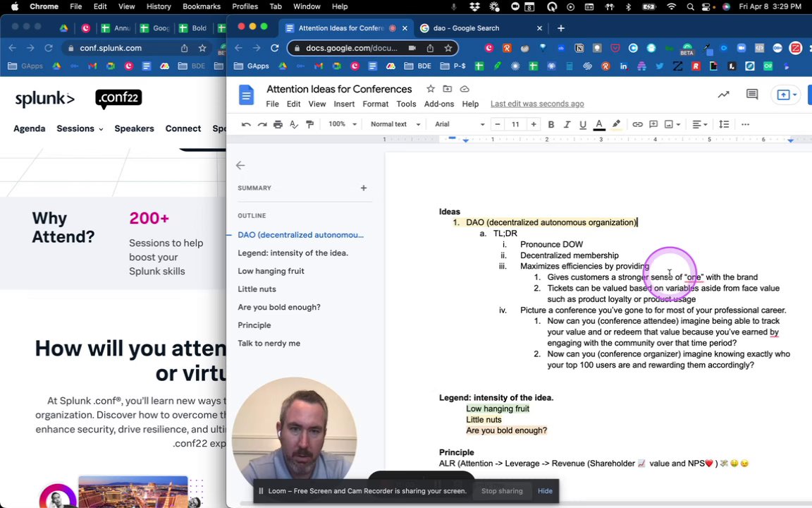Viewport: 812px width, 508px height.
Task: Open the text alignment dropdown
Action: pos(700,124)
